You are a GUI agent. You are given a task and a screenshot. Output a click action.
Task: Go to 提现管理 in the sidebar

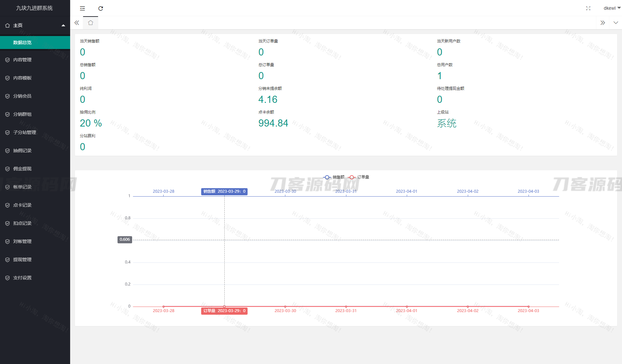[22, 260]
